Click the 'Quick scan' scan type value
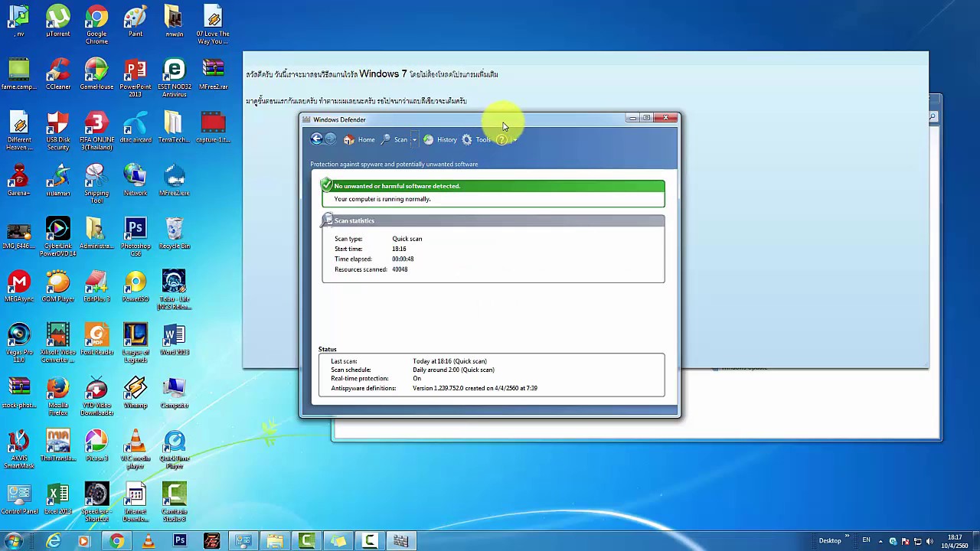 point(407,239)
